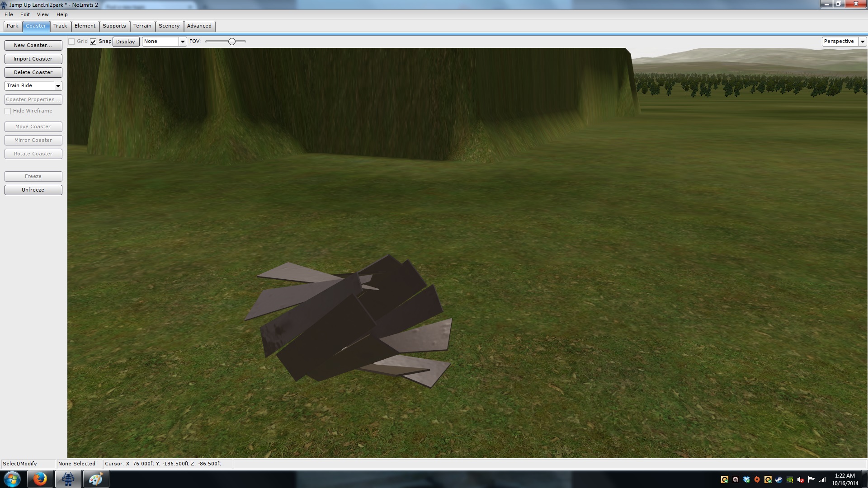Image resolution: width=868 pixels, height=488 pixels.
Task: Open the None dropdown beside Display
Action: [183, 42]
